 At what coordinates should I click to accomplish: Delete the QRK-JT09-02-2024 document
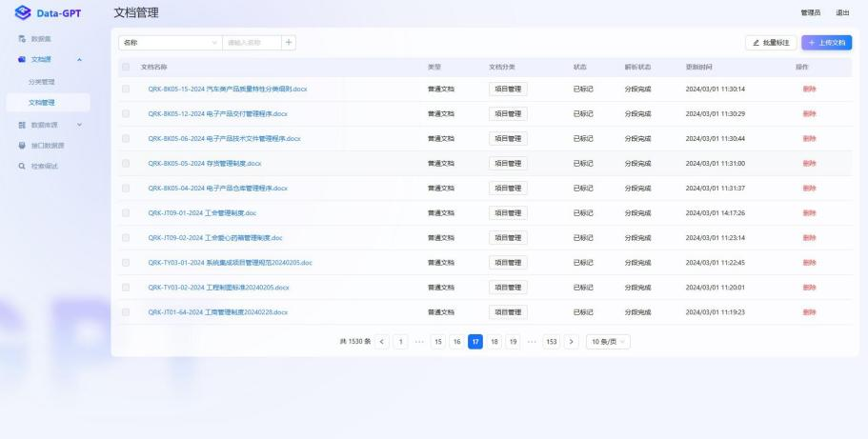coord(809,238)
